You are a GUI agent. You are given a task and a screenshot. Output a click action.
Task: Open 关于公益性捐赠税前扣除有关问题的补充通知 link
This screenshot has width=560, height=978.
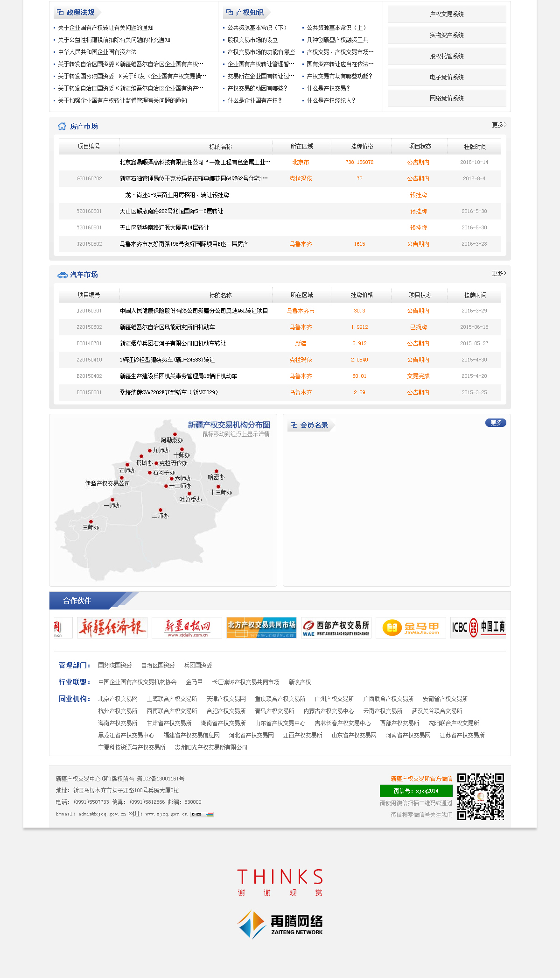(x=114, y=40)
